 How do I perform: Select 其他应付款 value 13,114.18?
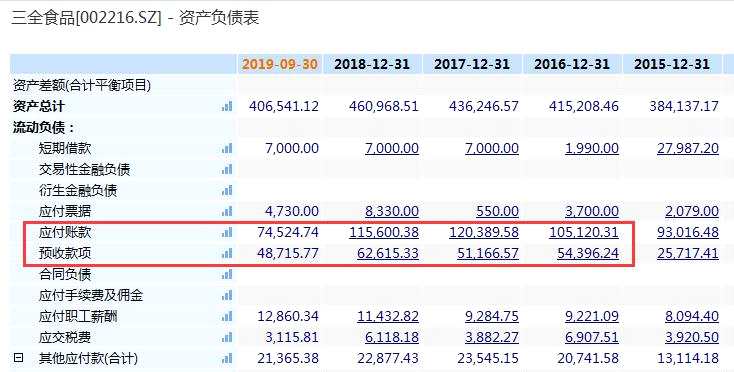click(688, 359)
